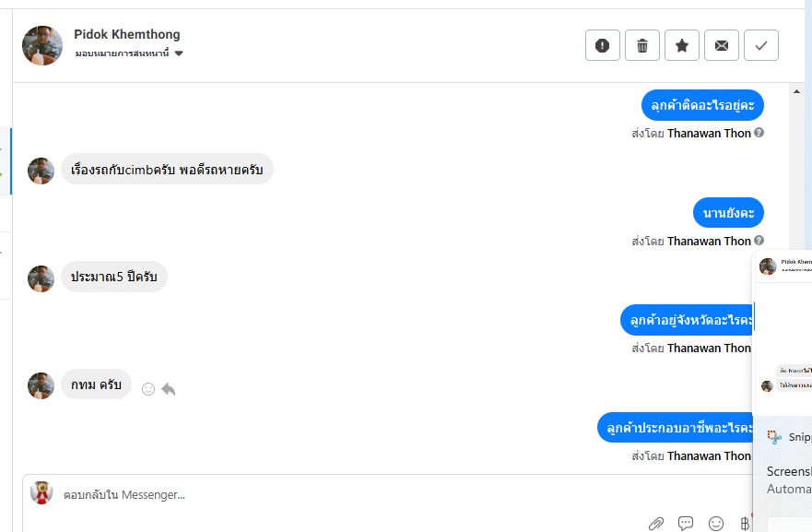The image size is (812, 532).
Task: Show sender info help icon under นานยังคะ
Action: (x=759, y=241)
